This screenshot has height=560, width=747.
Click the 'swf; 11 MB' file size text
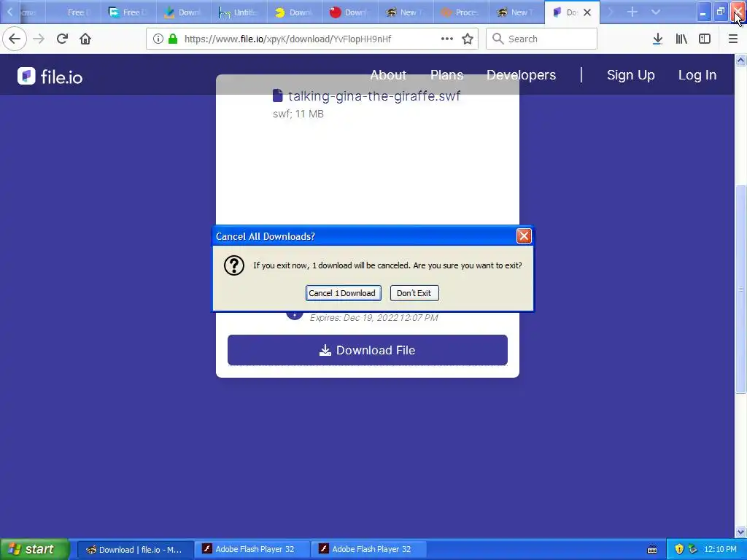pos(298,114)
